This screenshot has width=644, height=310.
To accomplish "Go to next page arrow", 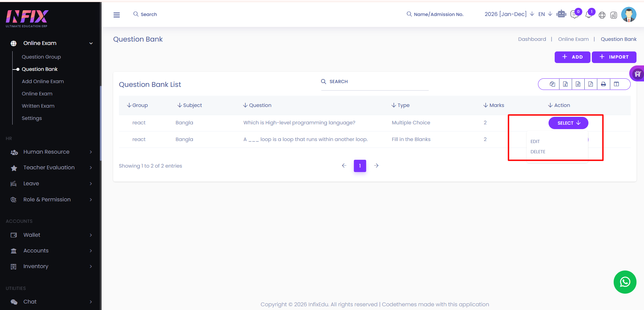I will [376, 166].
